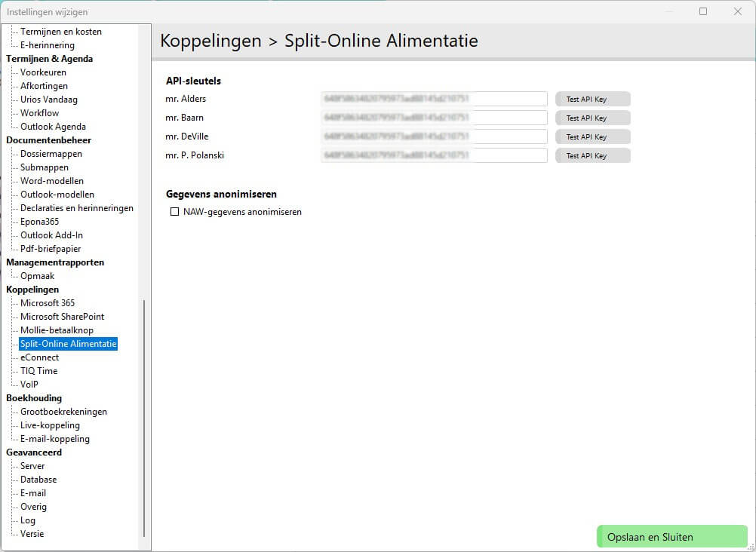
Task: Select Versie item
Action: tap(32, 534)
